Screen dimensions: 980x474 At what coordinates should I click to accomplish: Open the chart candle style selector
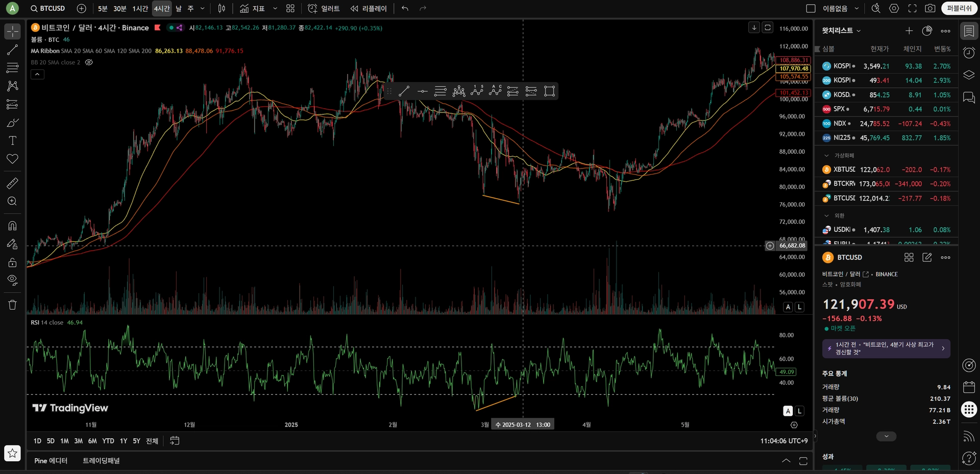pyautogui.click(x=222, y=8)
